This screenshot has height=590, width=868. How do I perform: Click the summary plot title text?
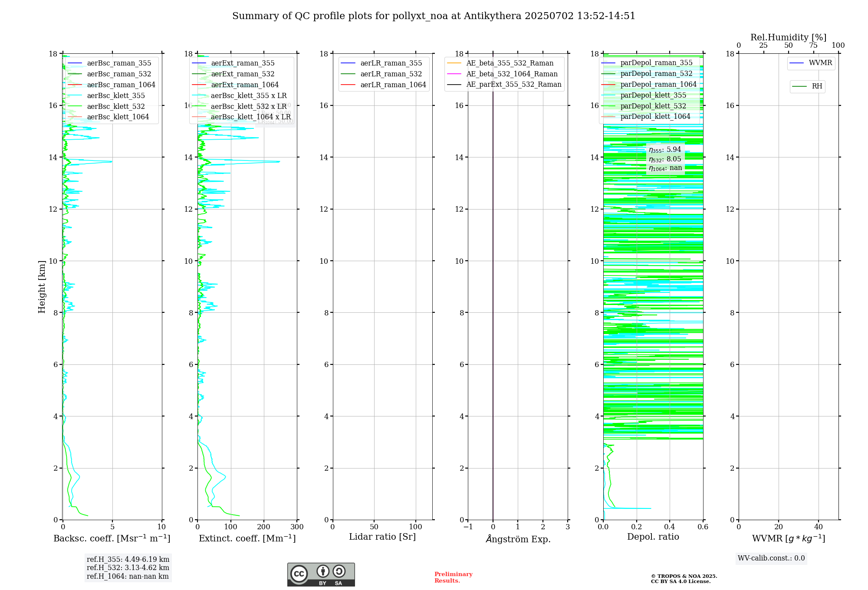coord(434,16)
